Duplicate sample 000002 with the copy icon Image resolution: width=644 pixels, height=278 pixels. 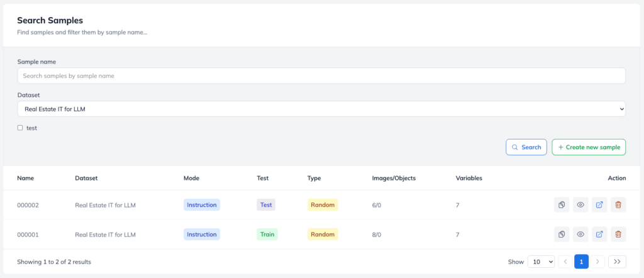[x=562, y=204]
